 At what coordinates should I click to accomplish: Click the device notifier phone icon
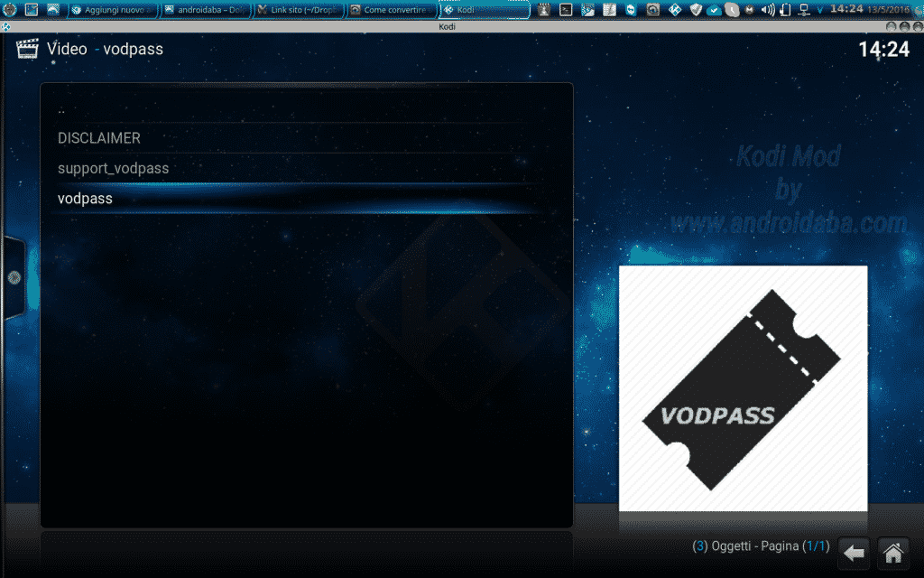click(785, 9)
